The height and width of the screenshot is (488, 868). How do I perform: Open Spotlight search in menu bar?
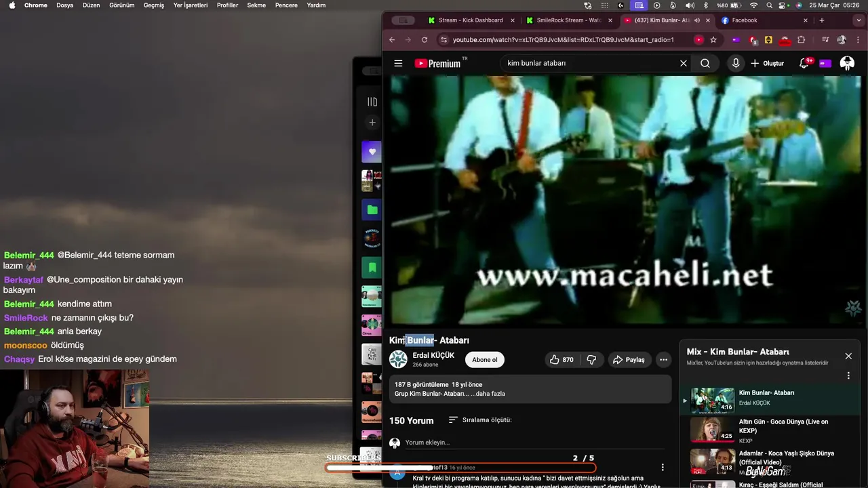pyautogui.click(x=769, y=5)
